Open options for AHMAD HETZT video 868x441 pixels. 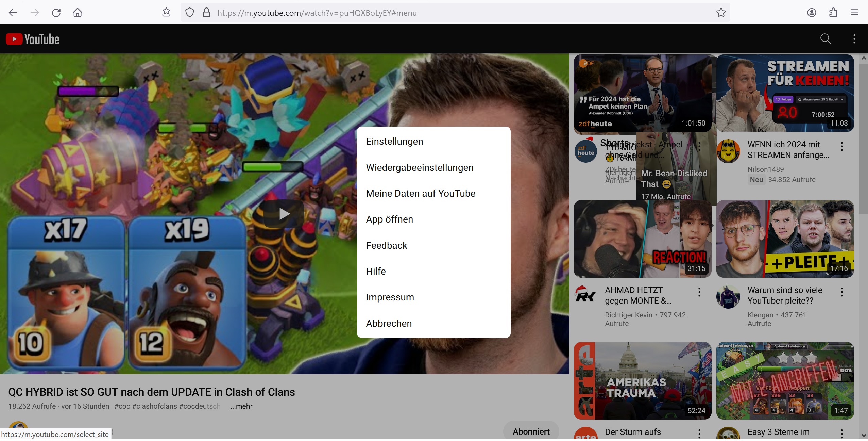point(699,292)
